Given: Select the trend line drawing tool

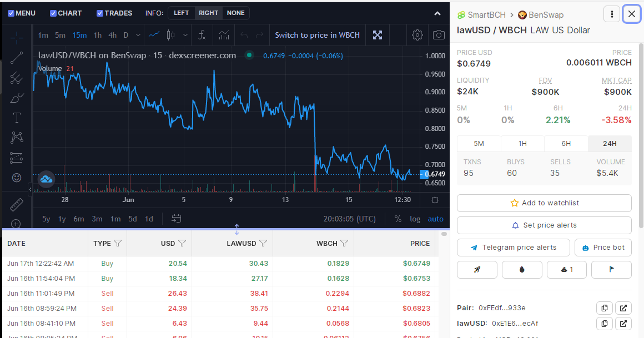Looking at the screenshot, I should (17, 58).
